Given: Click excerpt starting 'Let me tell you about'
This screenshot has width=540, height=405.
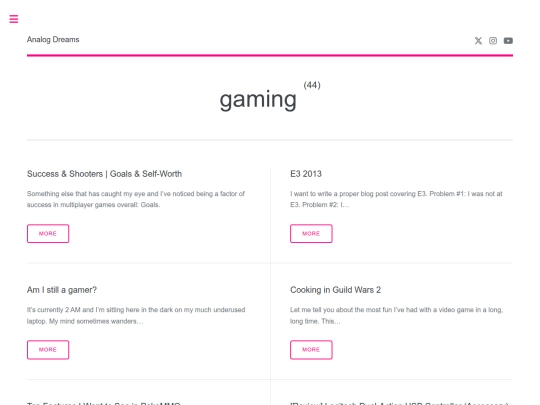Looking at the screenshot, I should click(396, 315).
